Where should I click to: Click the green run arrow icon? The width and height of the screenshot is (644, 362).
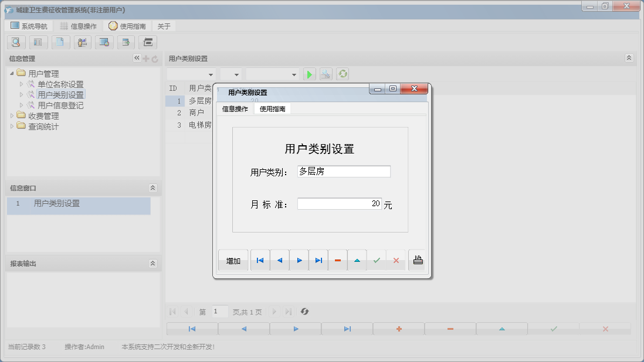coord(310,74)
